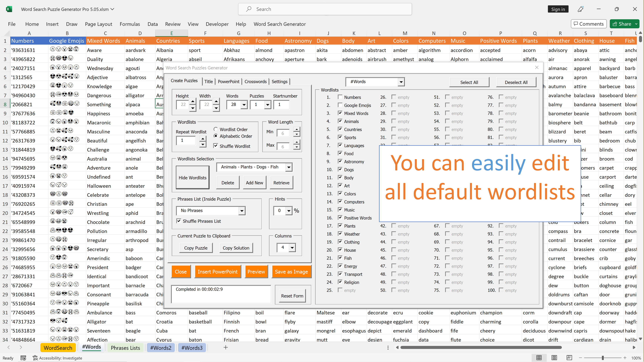
Task: Click the Excel app icon in title bar
Action: (9, 9)
